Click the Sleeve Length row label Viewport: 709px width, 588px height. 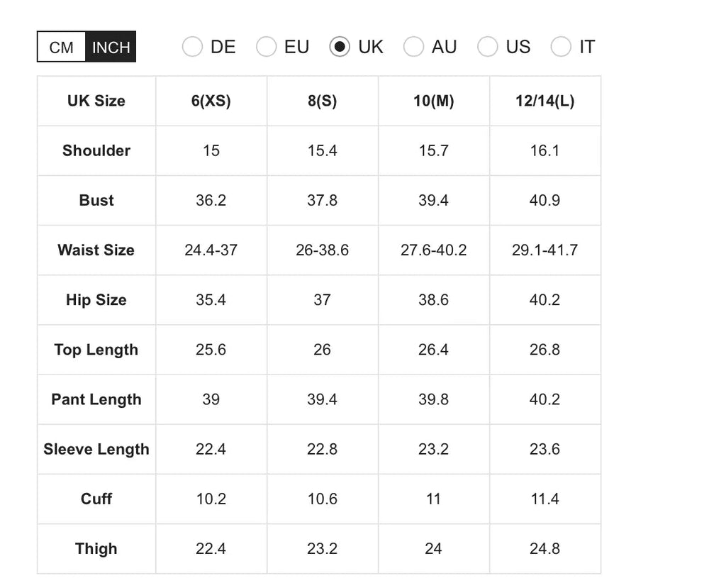click(96, 449)
